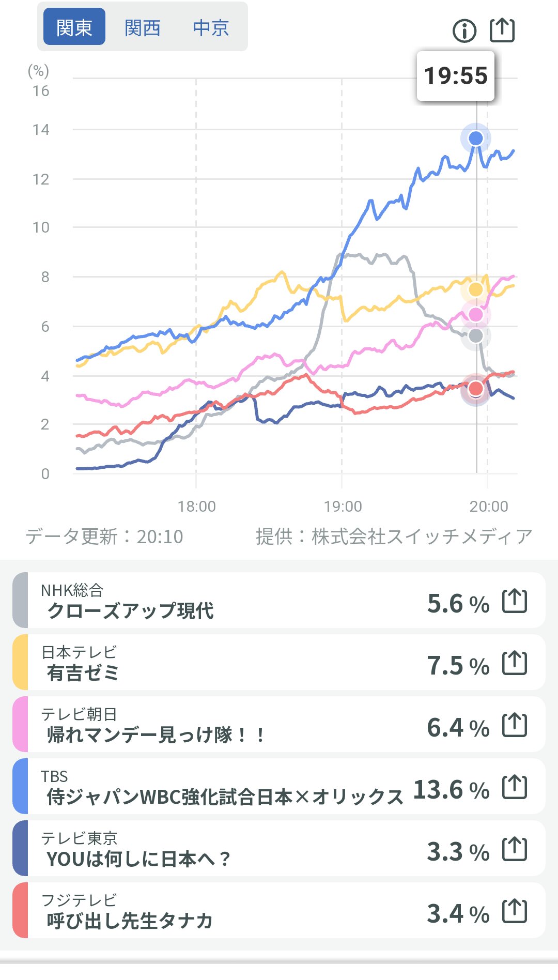Open the info icon above the chart
The image size is (558, 980).
tap(464, 31)
